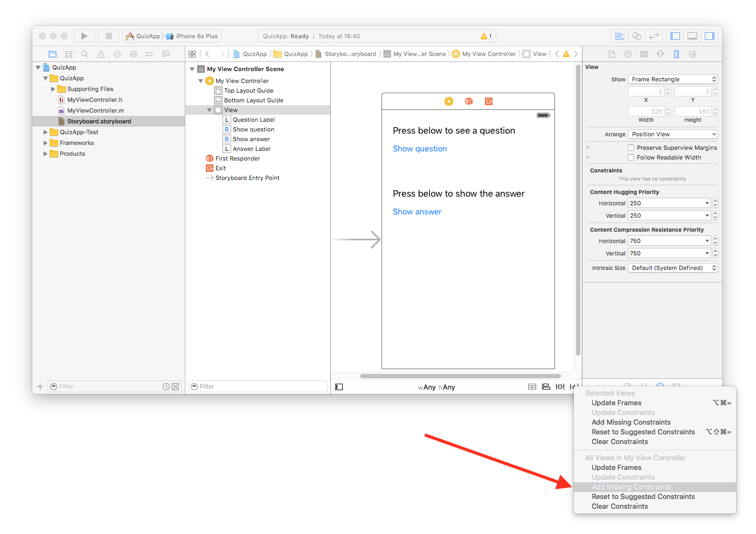Open the Intrinsic Size dropdown
This screenshot has width=756, height=534.
click(673, 268)
